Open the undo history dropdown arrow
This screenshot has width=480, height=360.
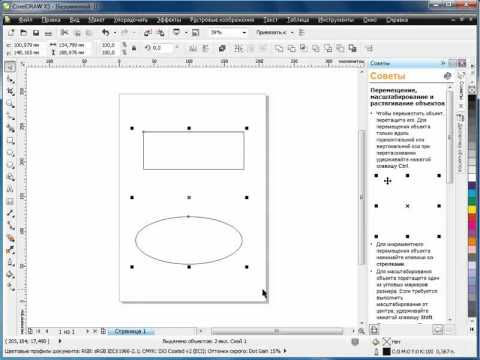pyautogui.click(x=115, y=33)
